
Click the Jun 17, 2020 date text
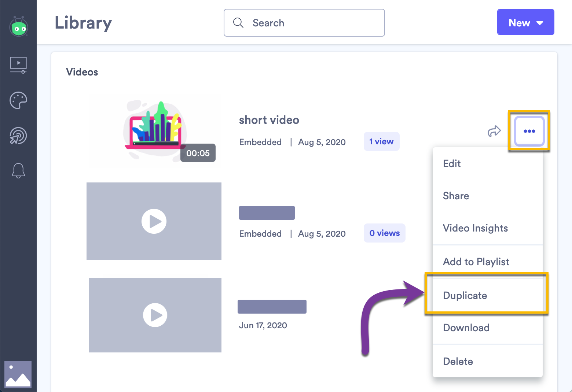263,325
